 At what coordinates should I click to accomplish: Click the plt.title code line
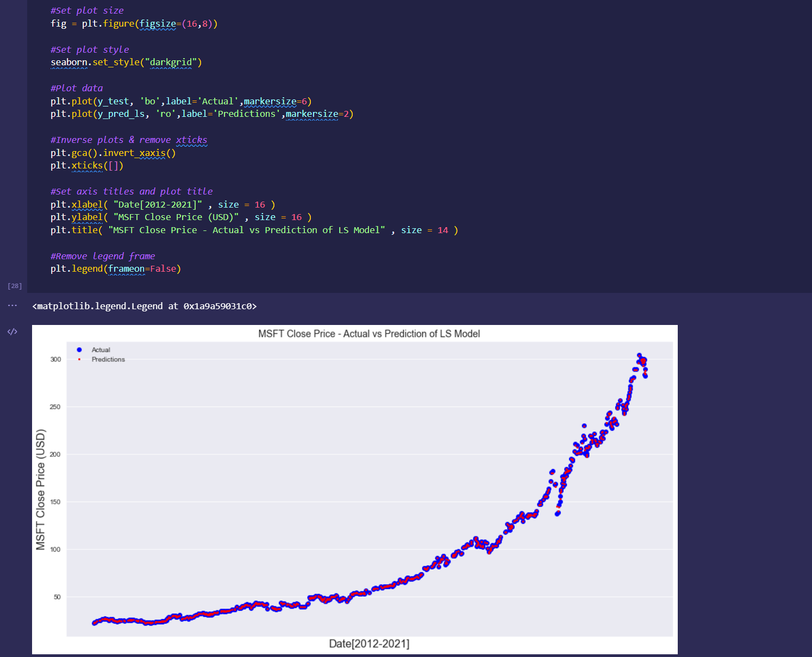(x=254, y=230)
